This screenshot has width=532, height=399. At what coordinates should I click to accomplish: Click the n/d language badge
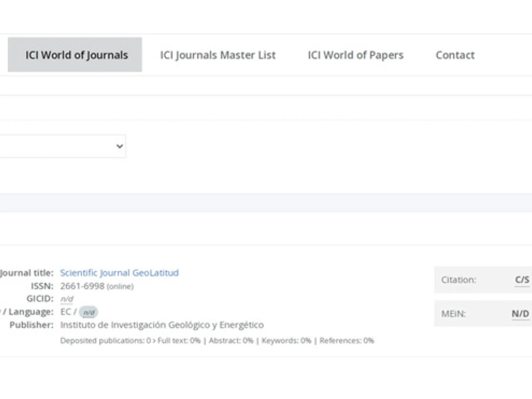pyautogui.click(x=89, y=312)
